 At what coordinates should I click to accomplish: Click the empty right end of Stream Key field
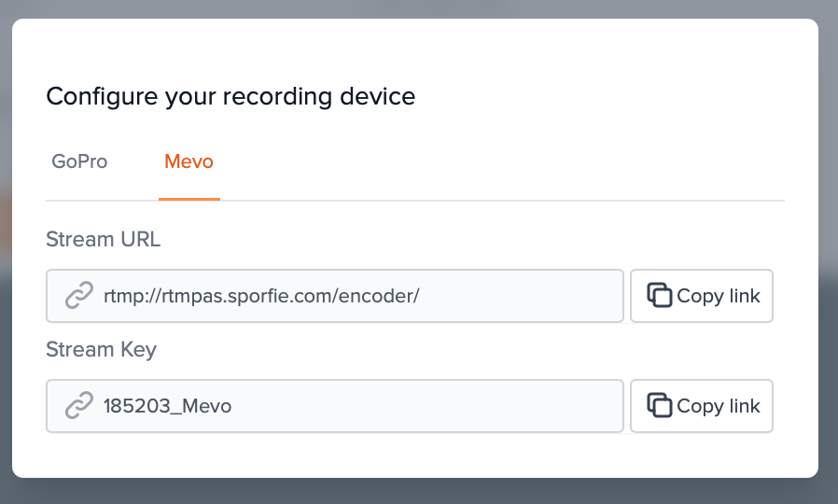tap(560, 406)
